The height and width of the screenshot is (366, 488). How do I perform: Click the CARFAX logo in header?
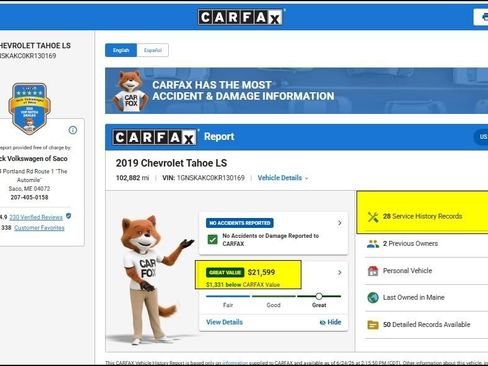241,17
